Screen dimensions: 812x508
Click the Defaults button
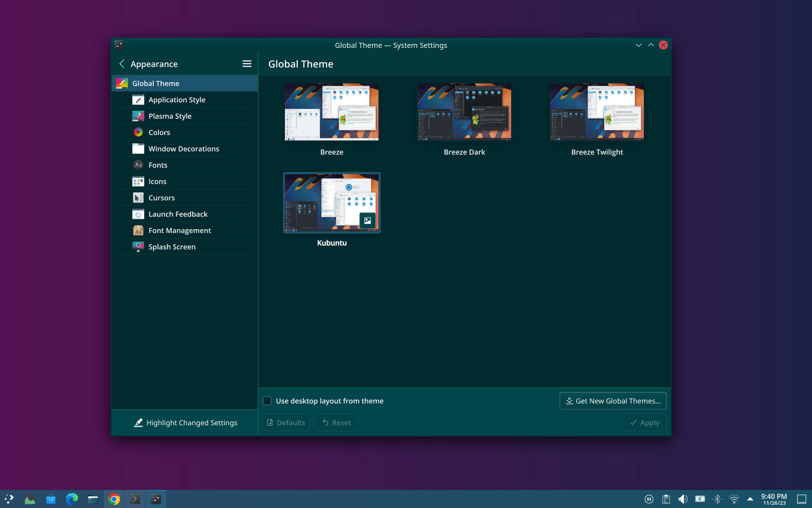pos(286,423)
